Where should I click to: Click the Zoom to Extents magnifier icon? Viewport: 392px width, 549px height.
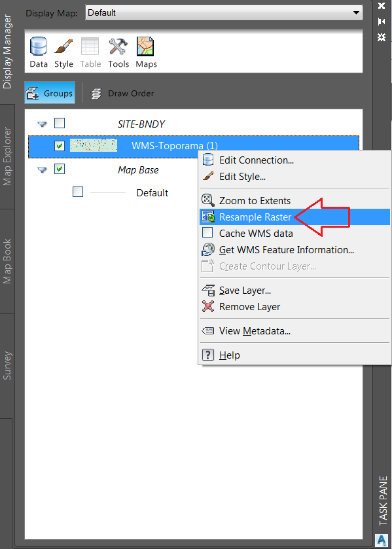click(x=207, y=200)
